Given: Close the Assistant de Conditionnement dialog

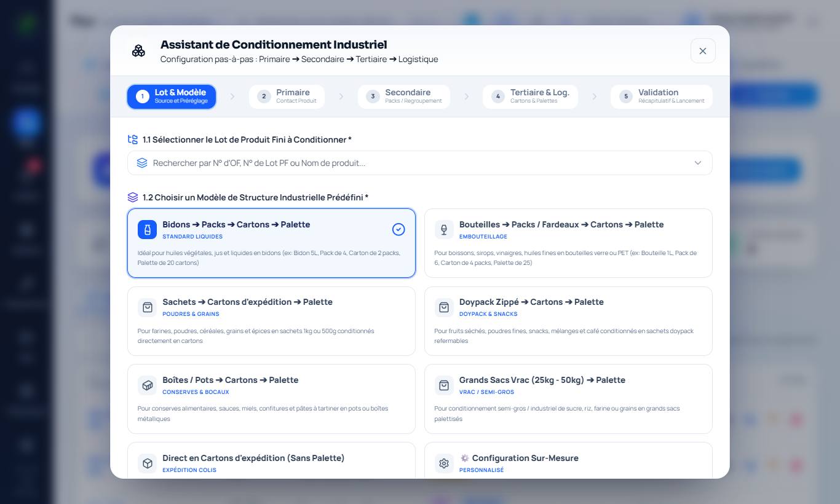Looking at the screenshot, I should click(x=703, y=51).
